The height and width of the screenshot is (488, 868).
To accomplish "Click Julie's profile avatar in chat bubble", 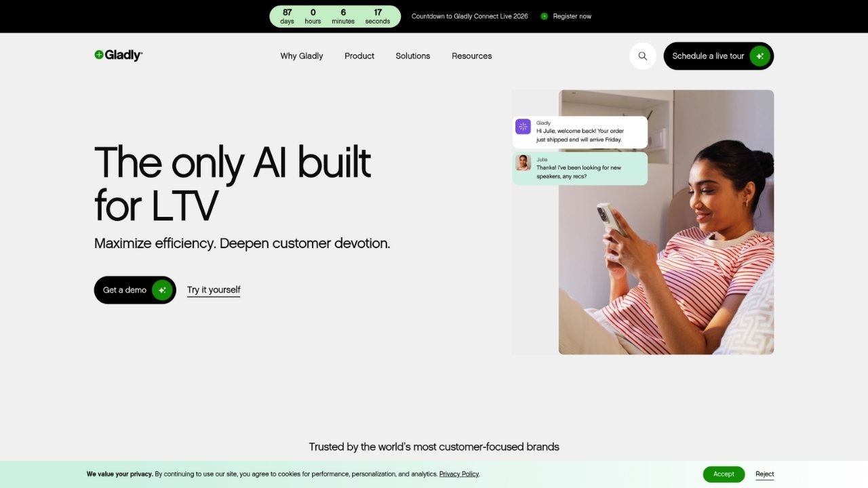I will click(x=523, y=163).
